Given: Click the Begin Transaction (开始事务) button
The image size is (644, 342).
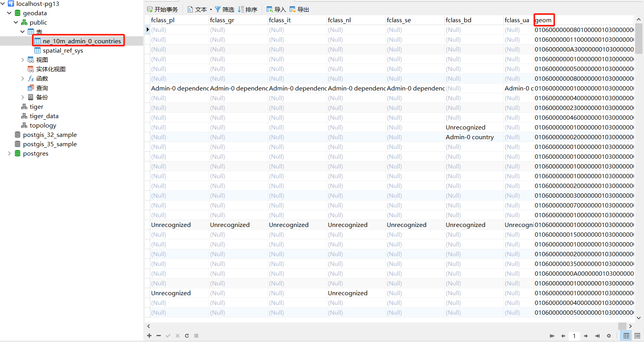Looking at the screenshot, I should [162, 9].
